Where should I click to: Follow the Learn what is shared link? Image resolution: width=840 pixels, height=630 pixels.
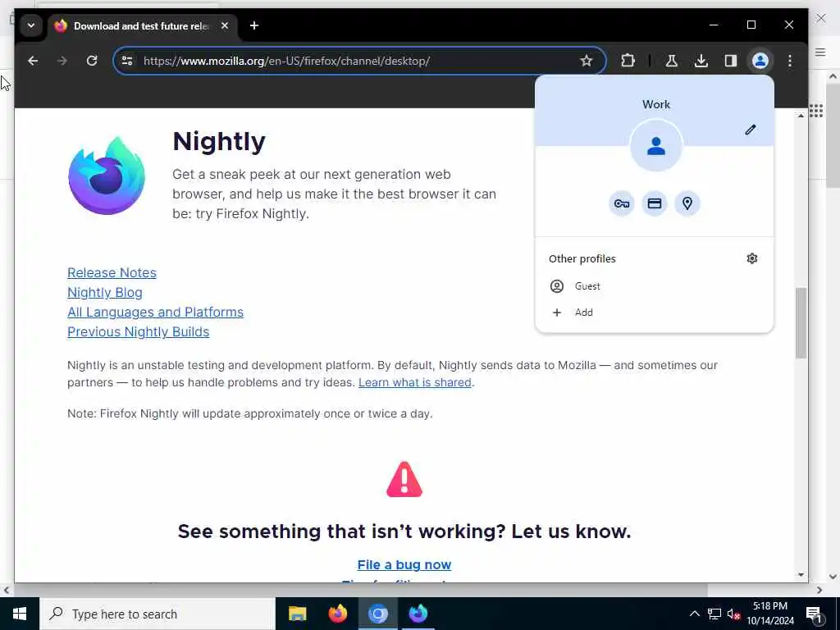(415, 382)
